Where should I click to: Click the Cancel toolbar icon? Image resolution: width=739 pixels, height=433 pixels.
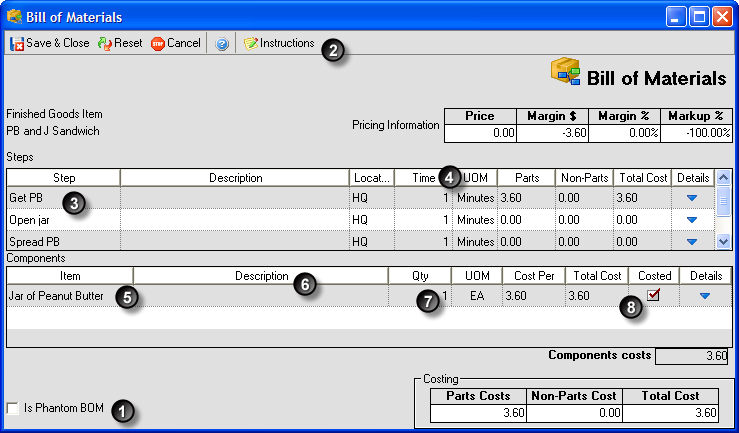[158, 44]
